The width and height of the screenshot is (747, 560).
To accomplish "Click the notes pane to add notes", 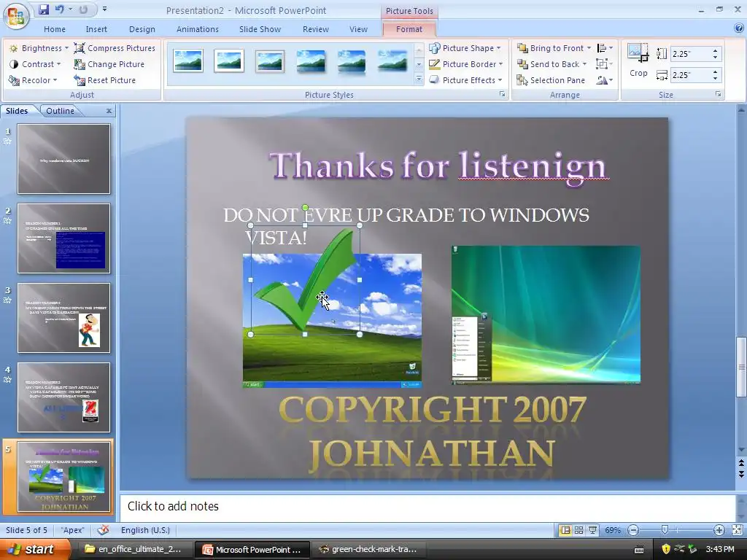I will point(427,506).
